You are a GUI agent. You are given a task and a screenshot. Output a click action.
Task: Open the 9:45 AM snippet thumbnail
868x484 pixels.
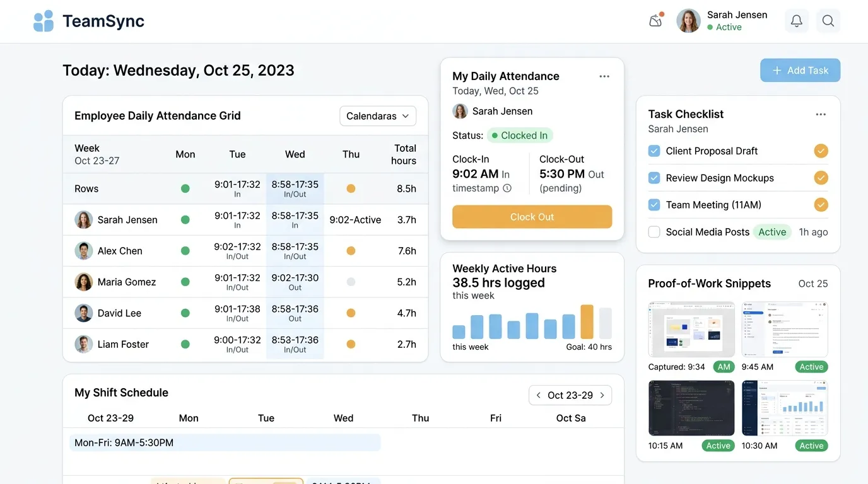coord(785,329)
